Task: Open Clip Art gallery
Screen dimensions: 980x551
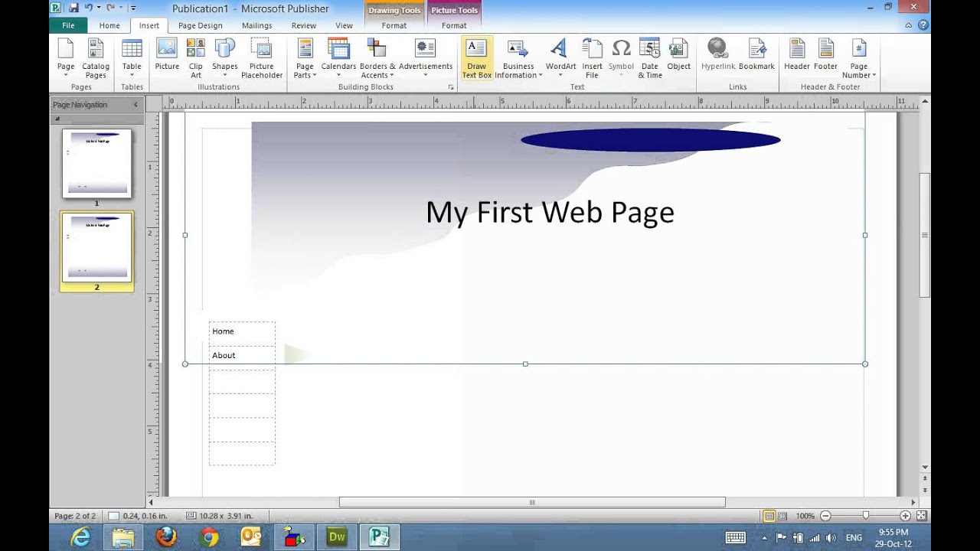Action: point(196,58)
